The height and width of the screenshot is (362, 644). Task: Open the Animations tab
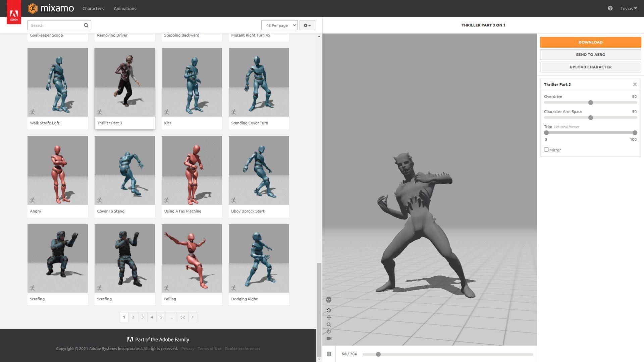125,8
